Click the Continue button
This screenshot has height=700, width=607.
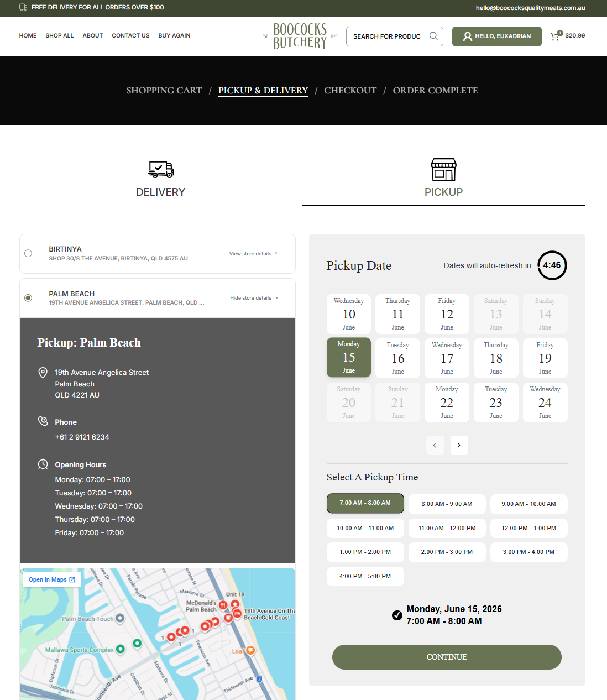coord(447,657)
